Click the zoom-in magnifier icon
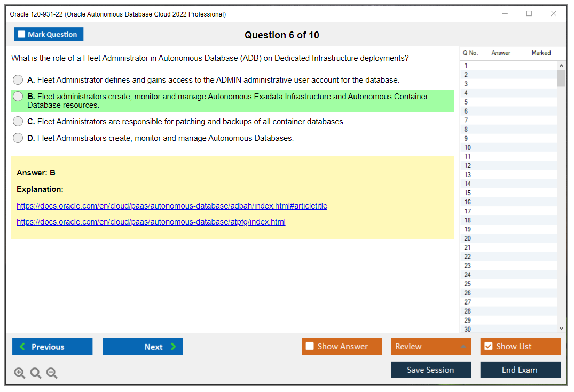 click(x=19, y=373)
